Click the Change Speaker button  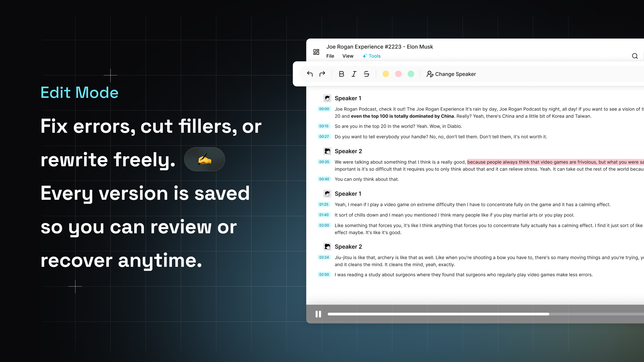tap(451, 74)
